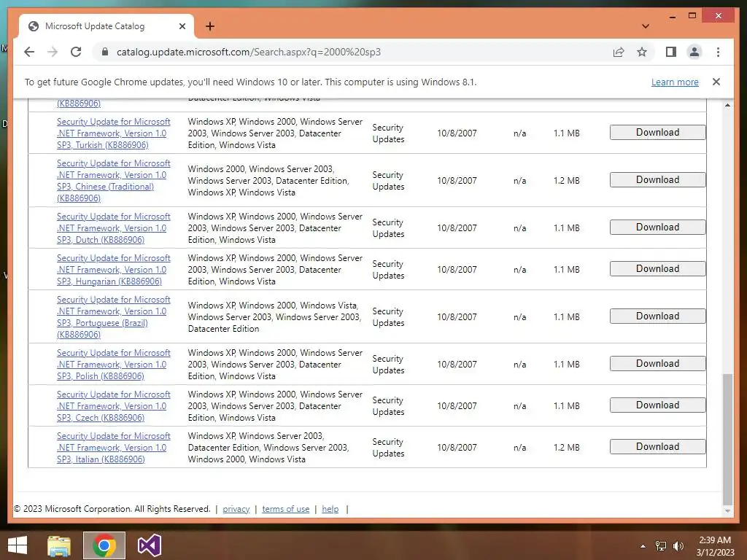Click the scrollbar down arrow
The height and width of the screenshot is (560, 747).
(x=727, y=511)
